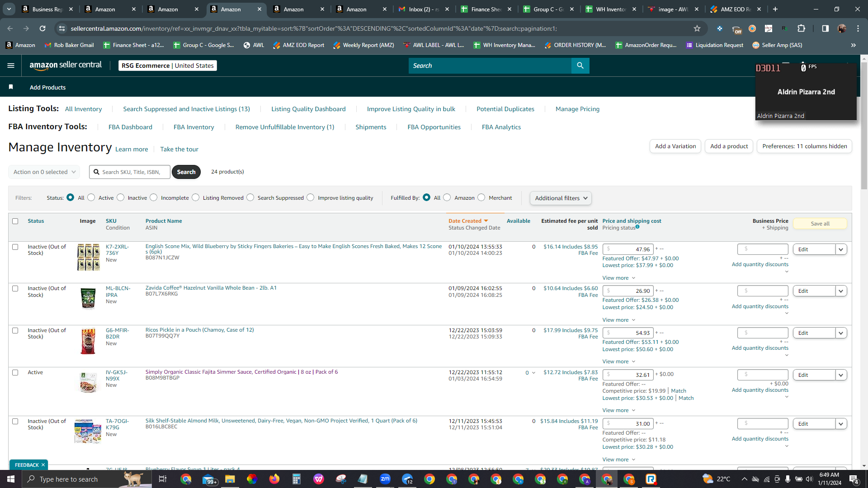868x488 pixels.
Task: Click the Search SKU, Title, ISBN field
Action: [x=130, y=172]
